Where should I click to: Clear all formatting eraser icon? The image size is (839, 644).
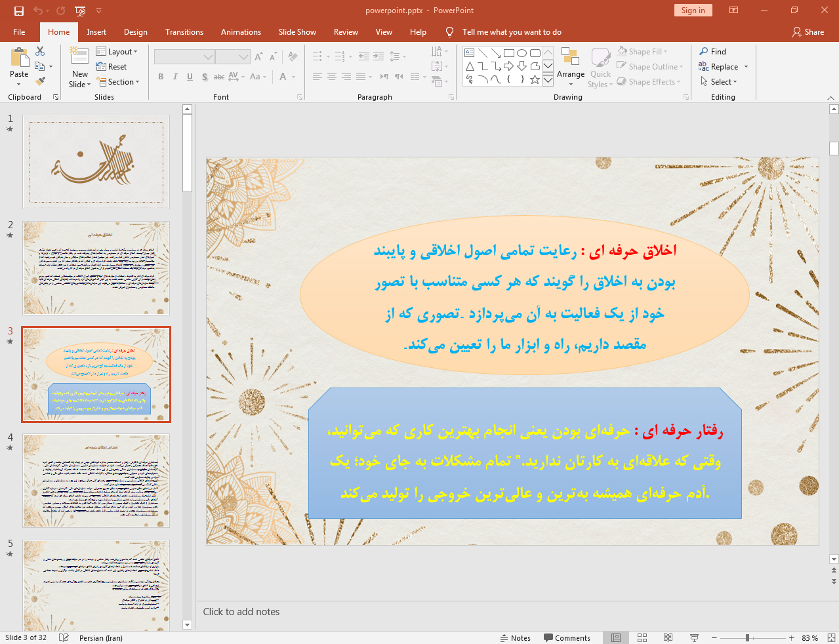[x=293, y=57]
